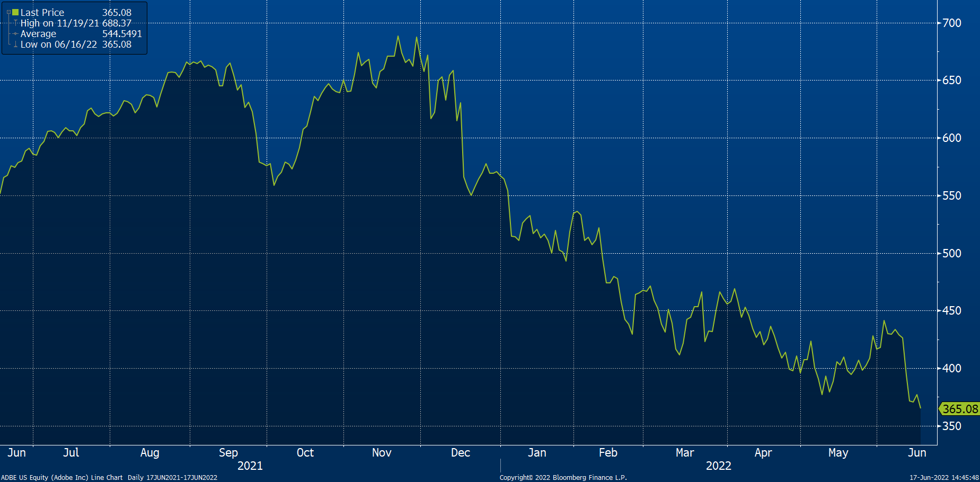Viewport: 980px width, 482px height.
Task: Click the Jul month label on x-axis
Action: click(x=71, y=452)
